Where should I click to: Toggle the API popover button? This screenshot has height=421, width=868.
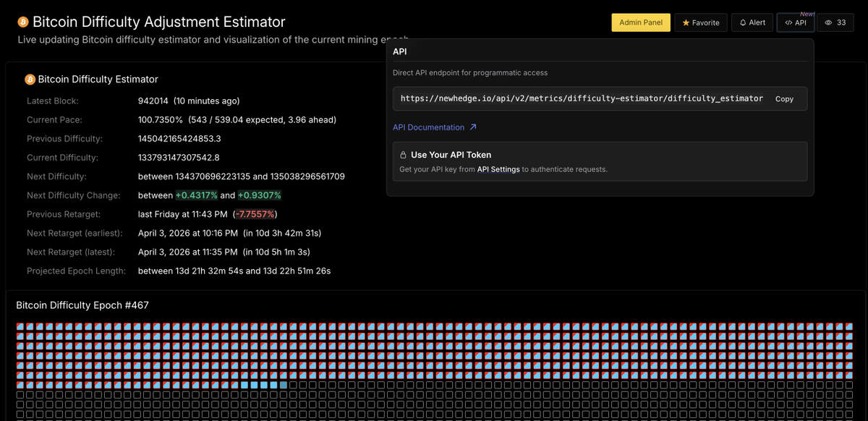(x=796, y=22)
